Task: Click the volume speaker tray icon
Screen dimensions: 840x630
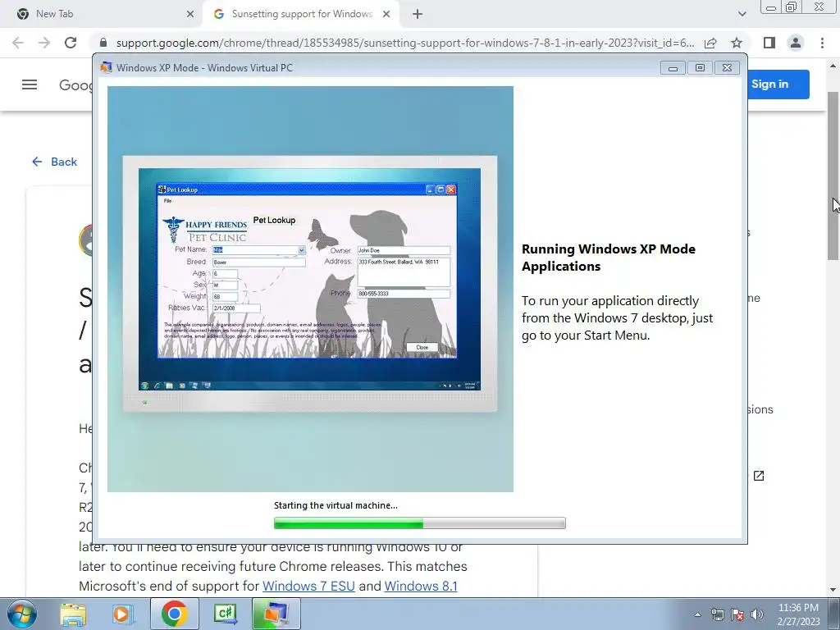Action: pyautogui.click(x=757, y=614)
